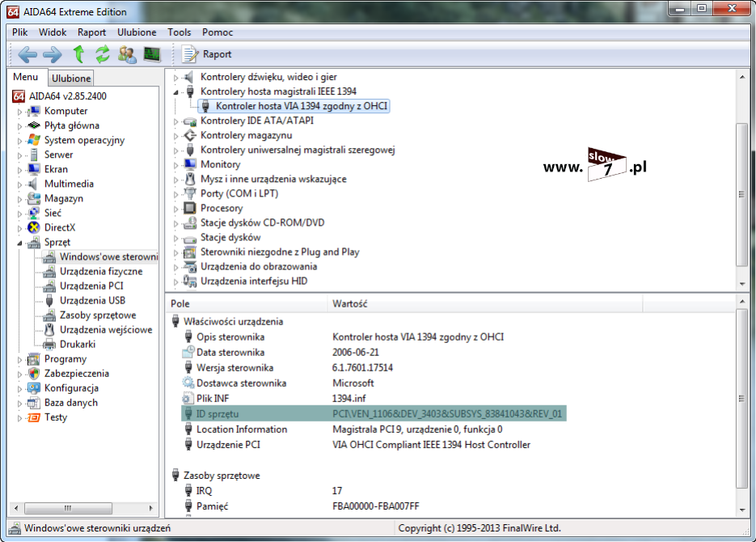Image resolution: width=756 pixels, height=542 pixels.
Task: Open the Plik menu
Action: tap(19, 32)
